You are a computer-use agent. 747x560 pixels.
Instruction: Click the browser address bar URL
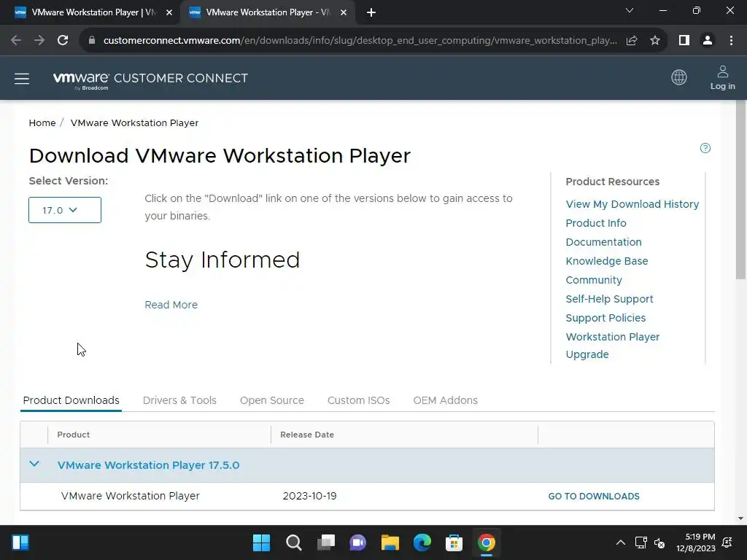coord(360,41)
